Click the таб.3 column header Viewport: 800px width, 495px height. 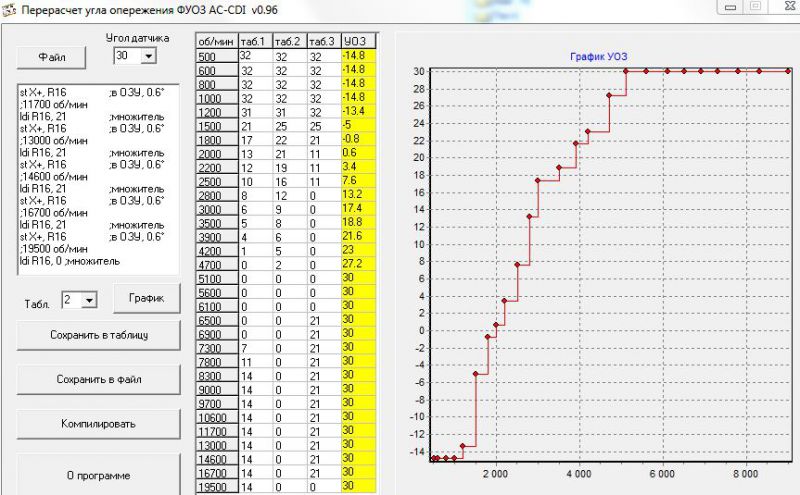click(x=322, y=41)
